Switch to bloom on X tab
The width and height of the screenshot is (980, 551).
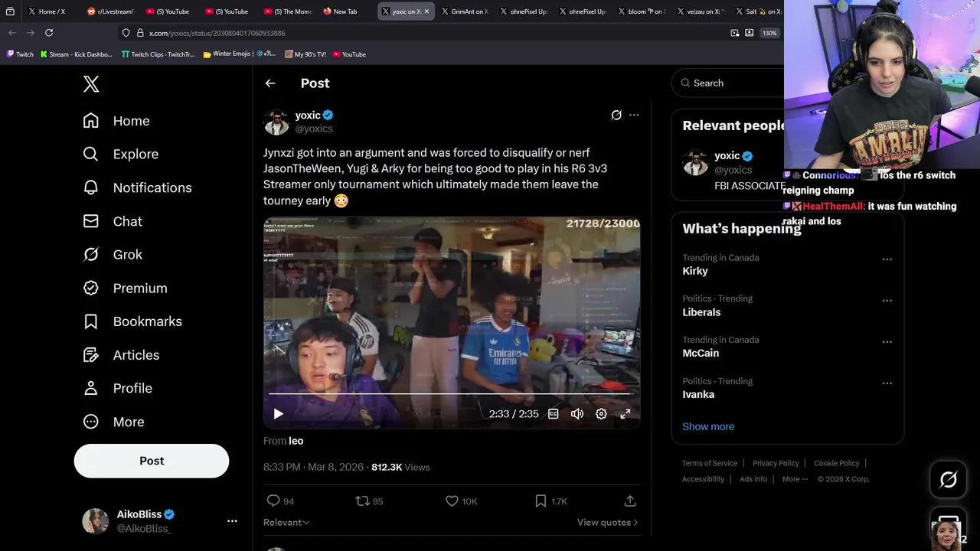pos(642,11)
